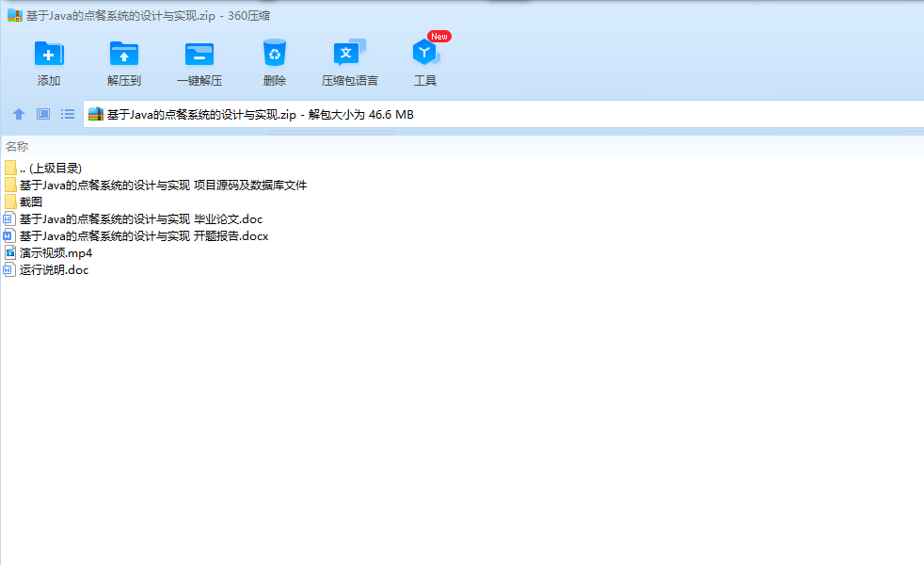Click Word icon of 运行说明.doc
The width and height of the screenshot is (924, 565).
pos(8,270)
